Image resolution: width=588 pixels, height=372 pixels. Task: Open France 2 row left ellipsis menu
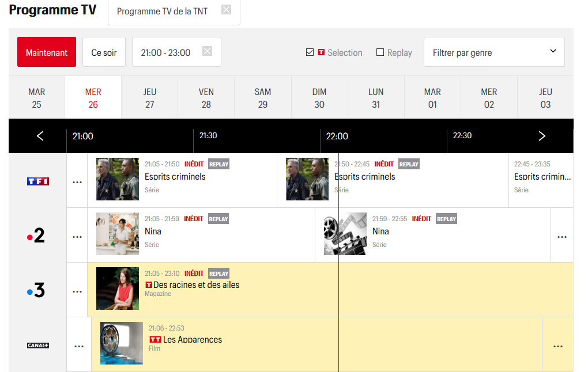point(77,237)
